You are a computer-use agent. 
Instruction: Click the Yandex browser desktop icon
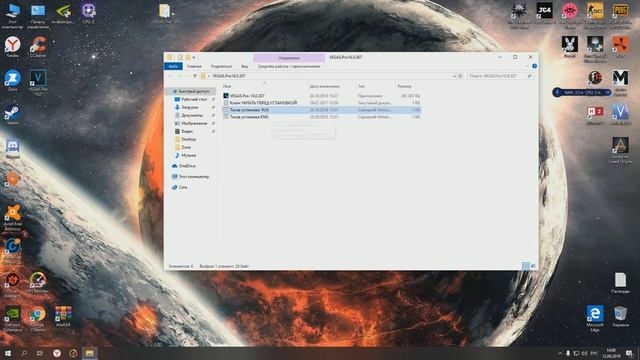point(13,46)
